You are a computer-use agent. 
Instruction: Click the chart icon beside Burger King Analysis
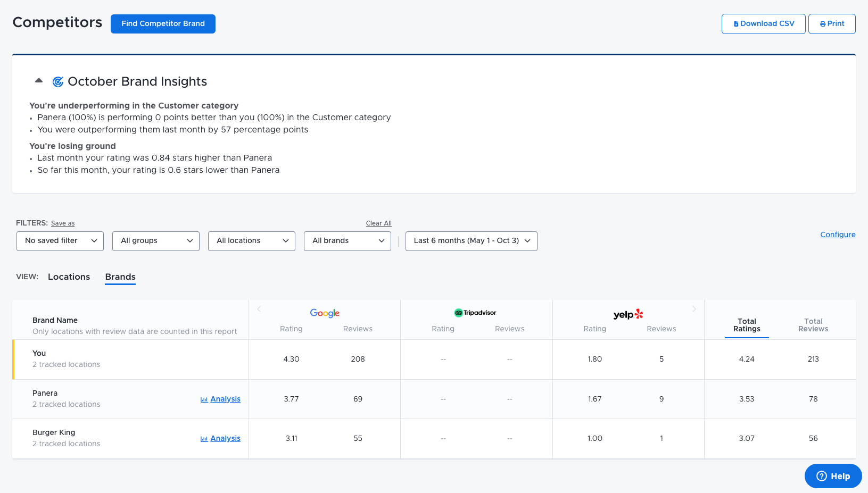point(204,439)
